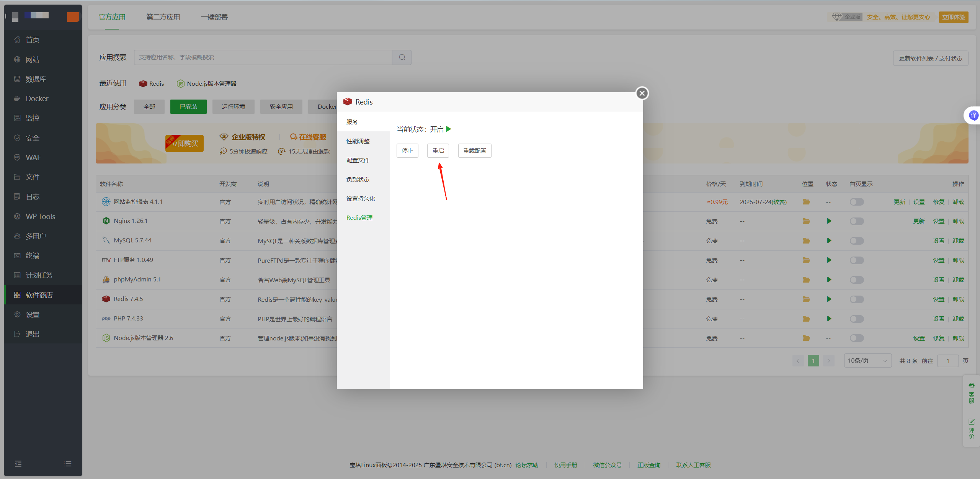Close the Redis dialog
Screen dimensions: 980x479
tap(642, 93)
